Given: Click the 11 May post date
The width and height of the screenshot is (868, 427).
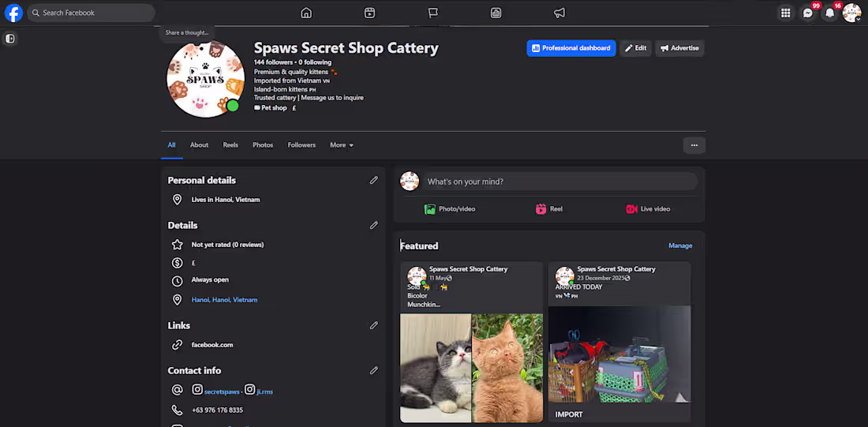Looking at the screenshot, I should 438,278.
